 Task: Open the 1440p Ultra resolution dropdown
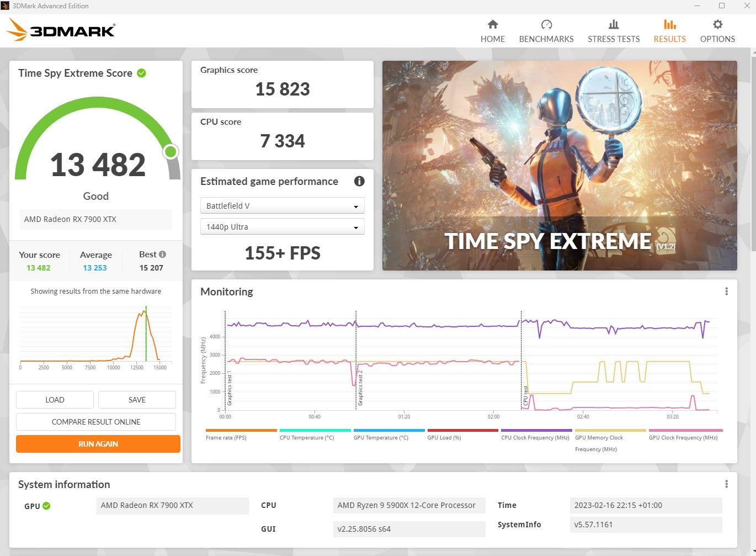pos(282,226)
